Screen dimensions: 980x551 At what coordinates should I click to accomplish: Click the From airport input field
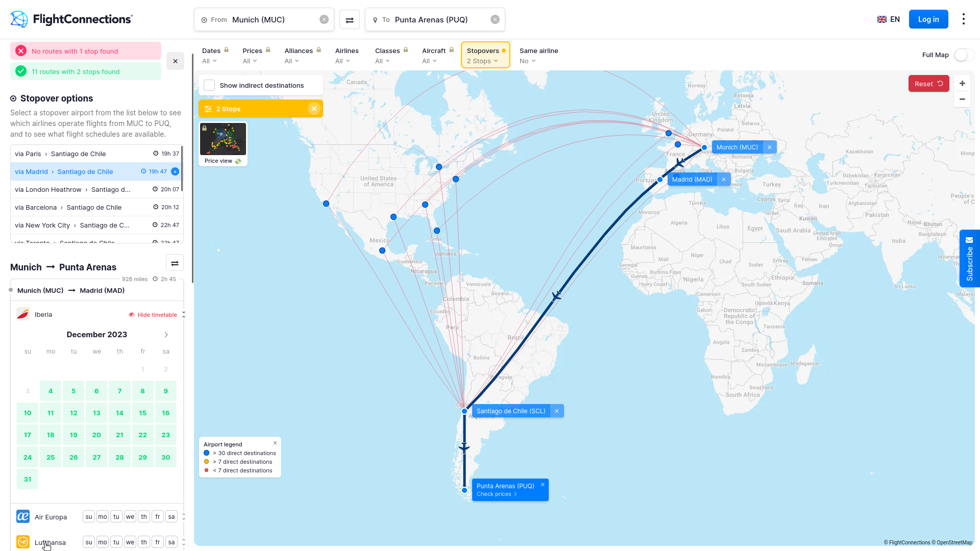264,20
